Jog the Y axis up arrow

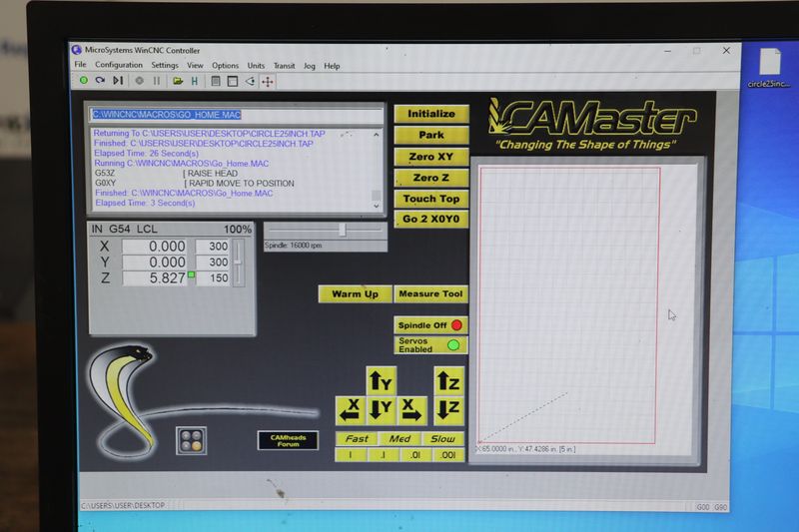click(x=381, y=380)
